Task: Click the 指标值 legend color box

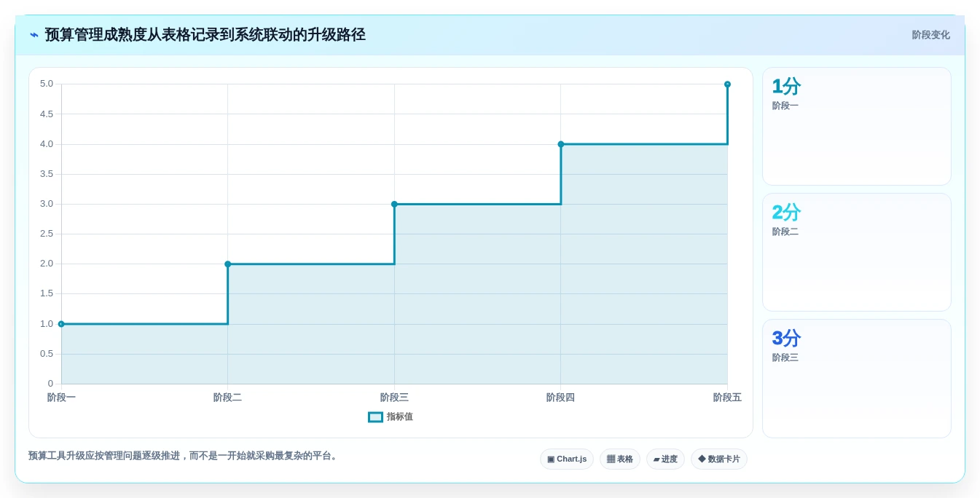Action: tap(375, 417)
